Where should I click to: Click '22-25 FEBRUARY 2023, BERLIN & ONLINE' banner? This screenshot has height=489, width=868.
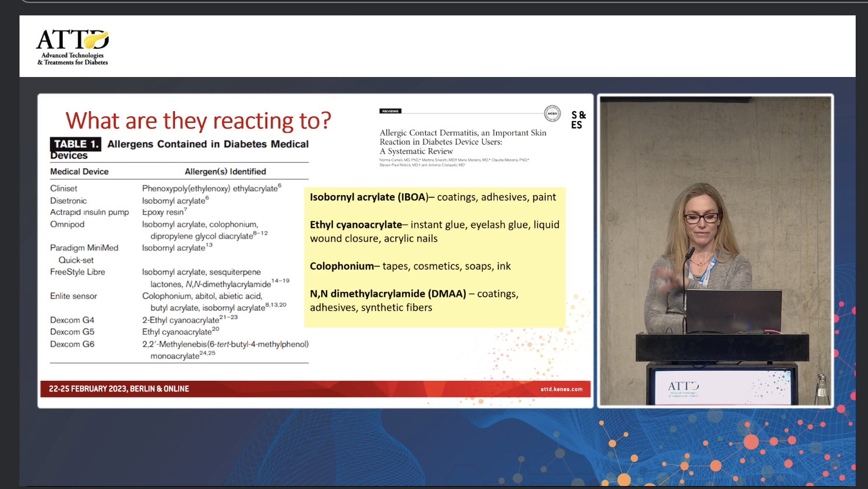point(119,389)
